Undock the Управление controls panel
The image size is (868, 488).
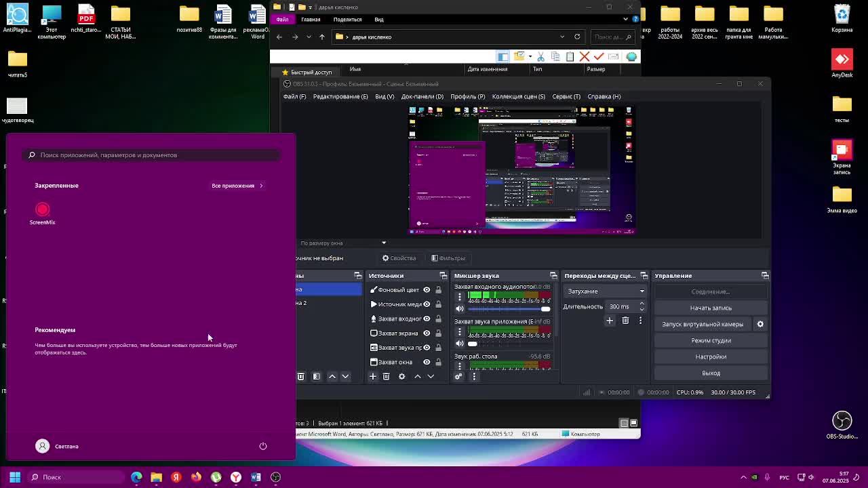click(x=765, y=276)
